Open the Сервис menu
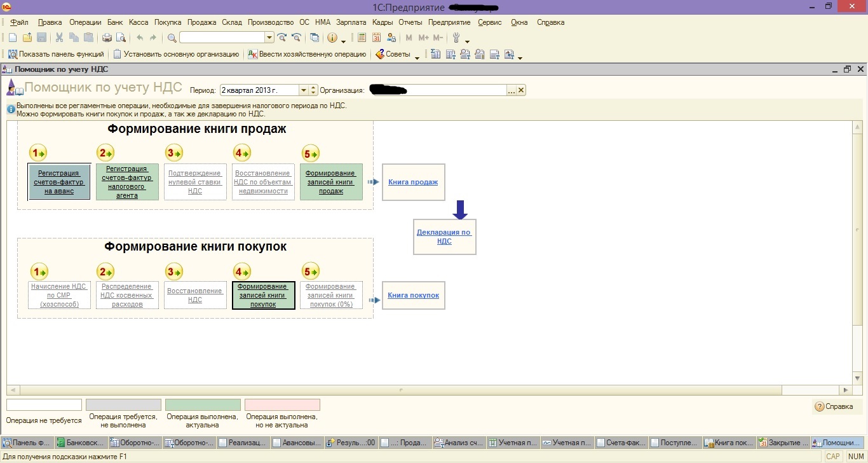The height and width of the screenshot is (463, 868). pyautogui.click(x=489, y=22)
